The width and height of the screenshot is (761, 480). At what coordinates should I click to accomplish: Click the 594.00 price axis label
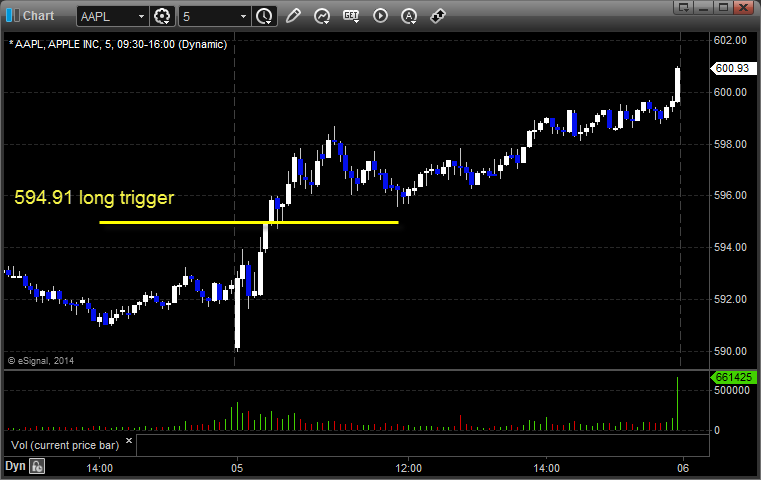730,248
